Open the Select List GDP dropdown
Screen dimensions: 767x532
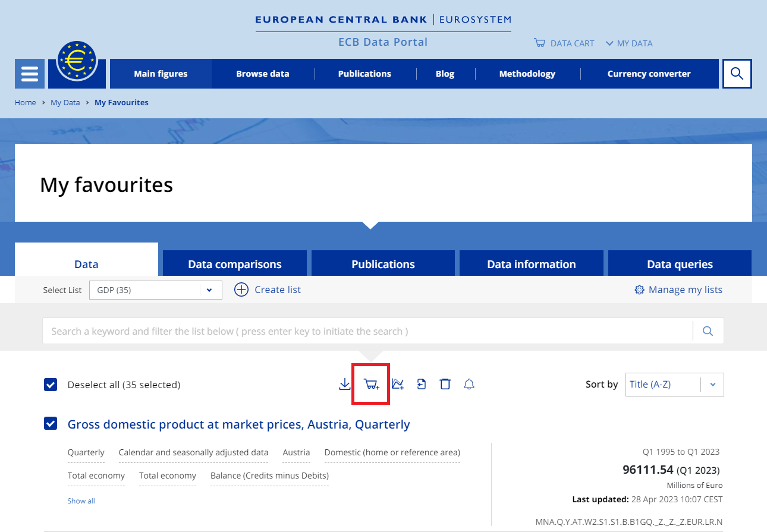pos(209,290)
